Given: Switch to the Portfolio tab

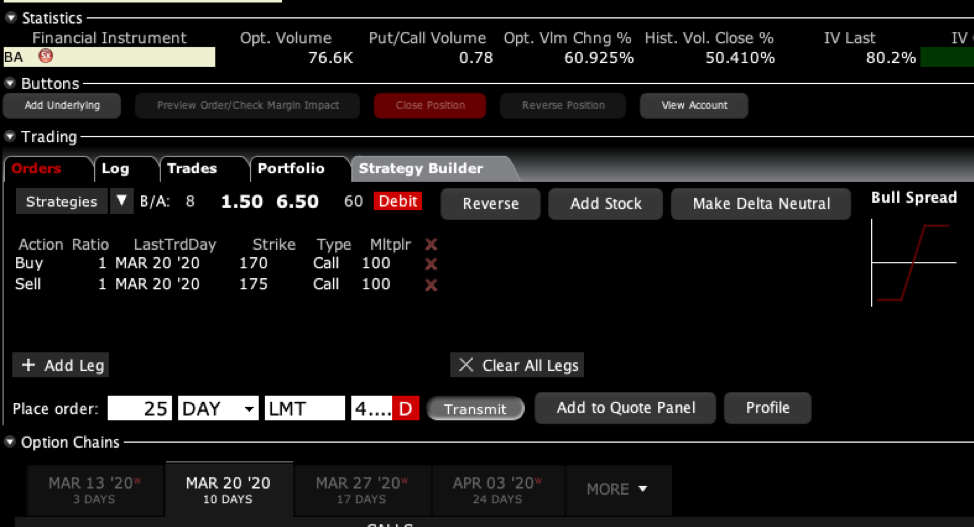Looking at the screenshot, I should click(x=290, y=169).
